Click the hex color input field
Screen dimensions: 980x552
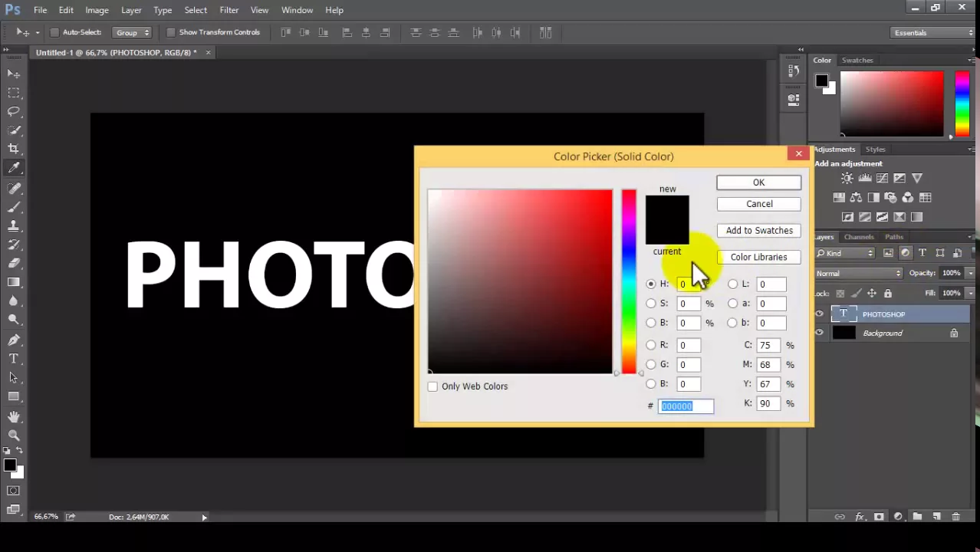pyautogui.click(x=686, y=406)
